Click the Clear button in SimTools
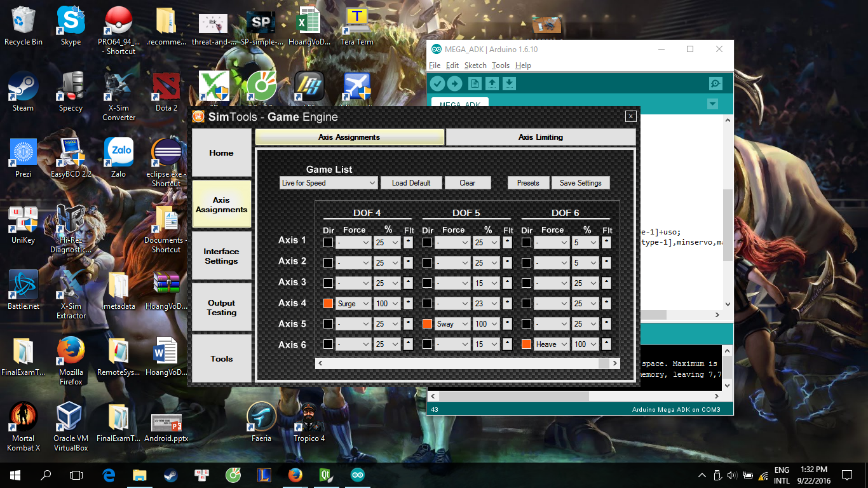 (467, 183)
